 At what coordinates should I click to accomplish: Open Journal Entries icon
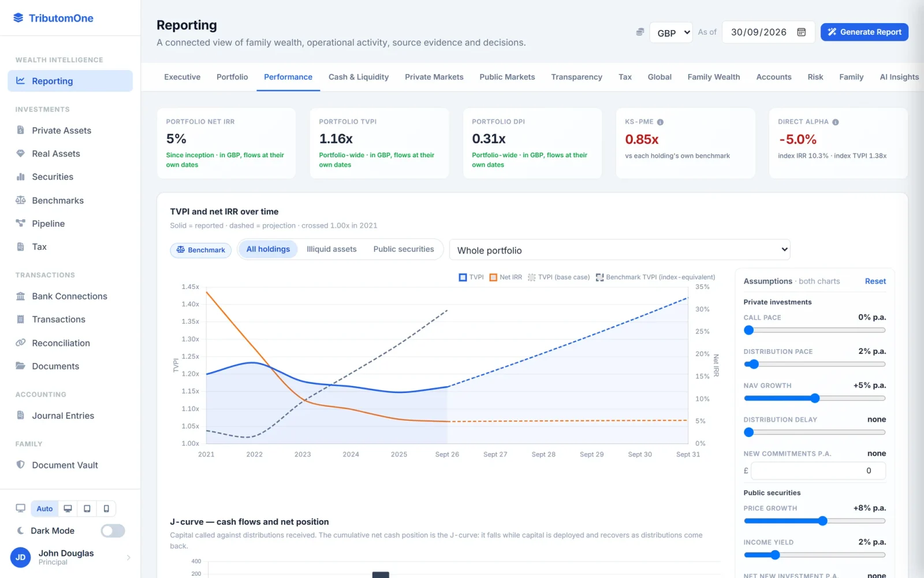21,415
